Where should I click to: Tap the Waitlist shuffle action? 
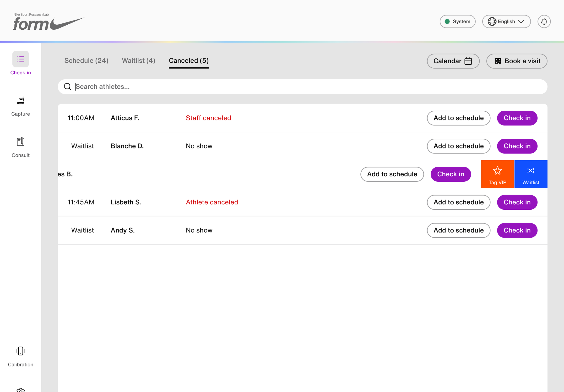click(531, 174)
